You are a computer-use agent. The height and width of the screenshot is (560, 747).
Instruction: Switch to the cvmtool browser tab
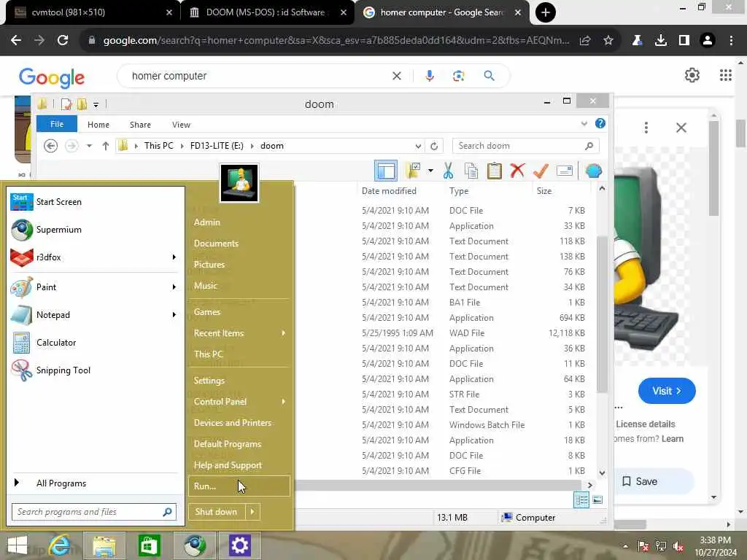point(93,12)
